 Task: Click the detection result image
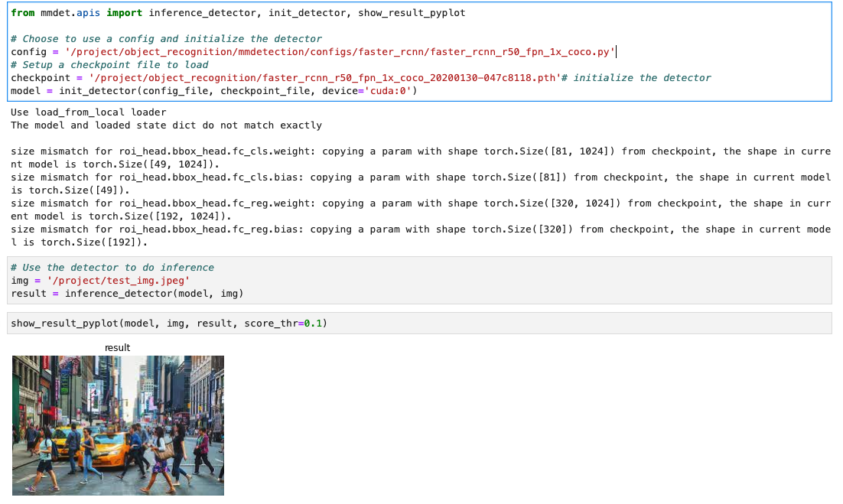point(117,424)
